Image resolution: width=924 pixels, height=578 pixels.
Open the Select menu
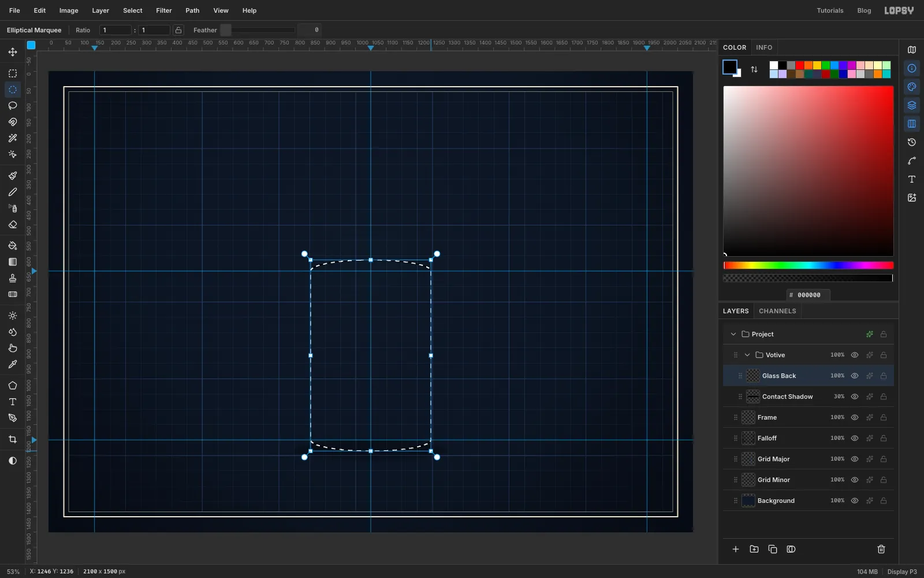tap(133, 10)
